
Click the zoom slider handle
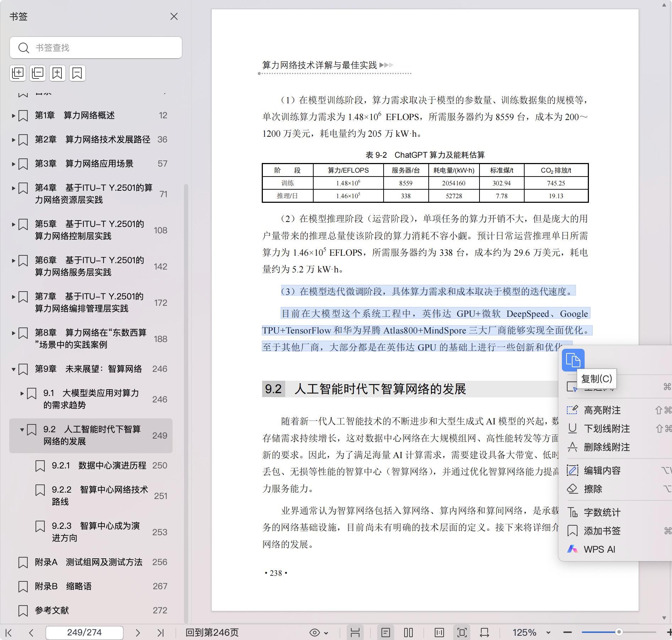tap(619, 632)
